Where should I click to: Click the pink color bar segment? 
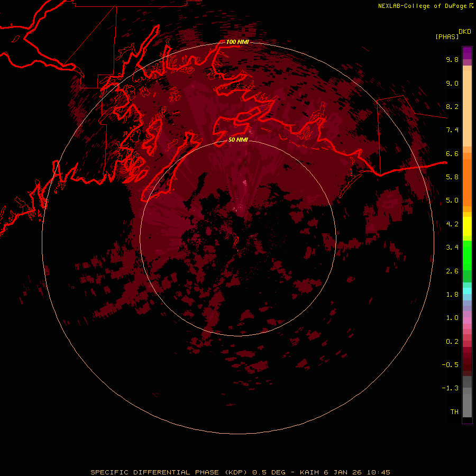pyautogui.click(x=467, y=321)
